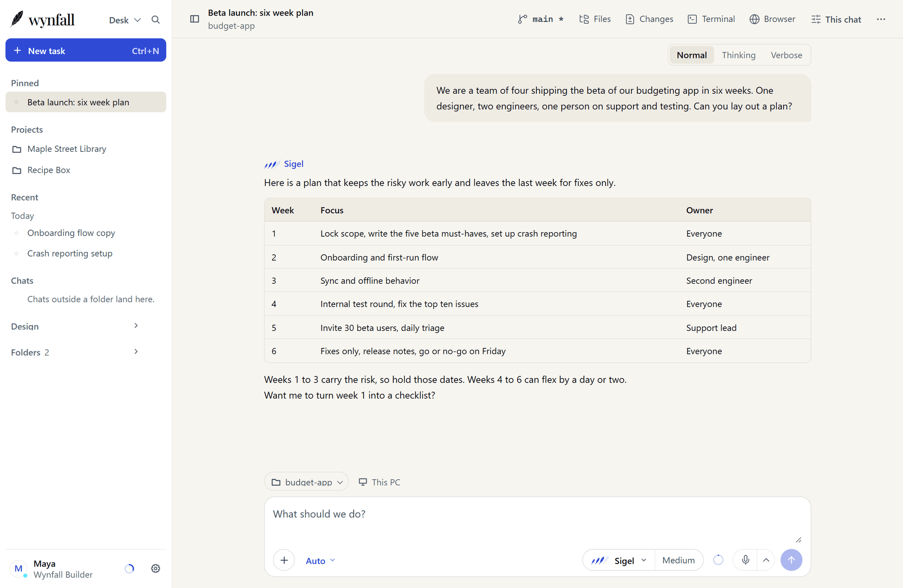Click the search magnifier icon in sidebar
The width and height of the screenshot is (903, 588).
pos(156,20)
